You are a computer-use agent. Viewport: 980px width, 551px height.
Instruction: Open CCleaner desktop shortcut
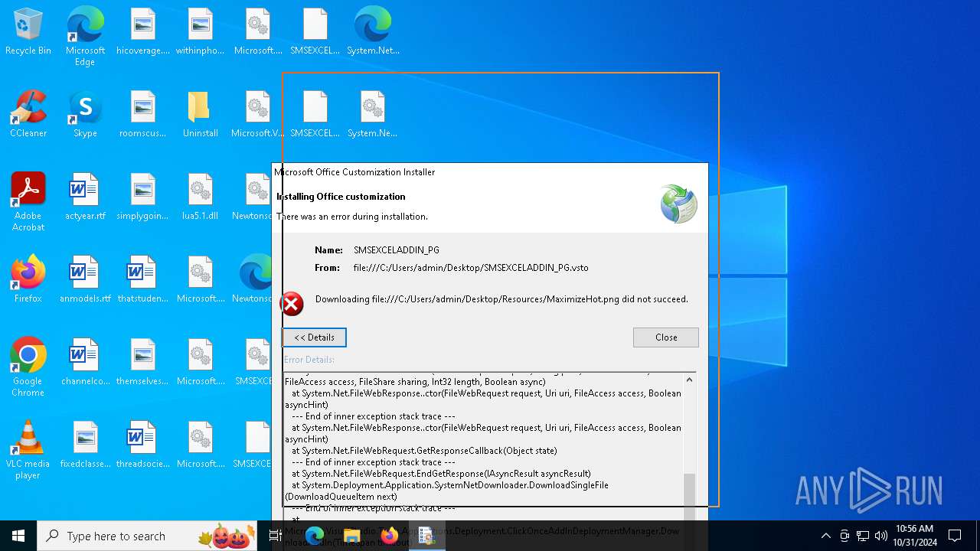[28, 115]
